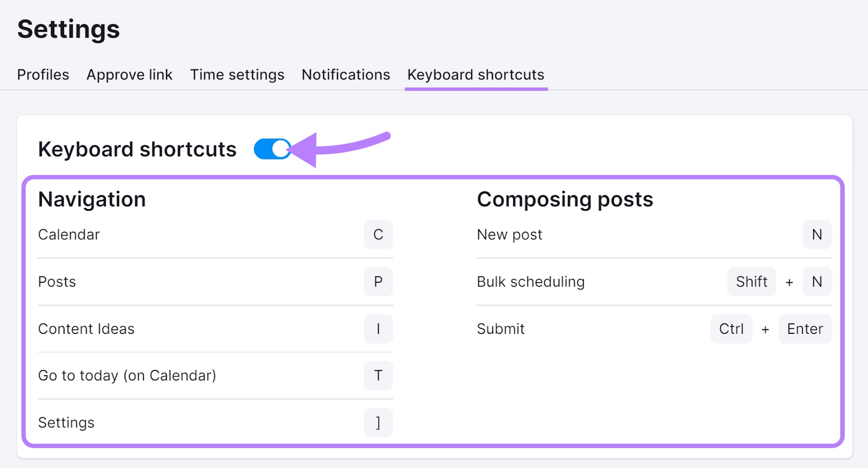
Task: Click the Ctrl key badge for Submit
Action: [x=731, y=328]
